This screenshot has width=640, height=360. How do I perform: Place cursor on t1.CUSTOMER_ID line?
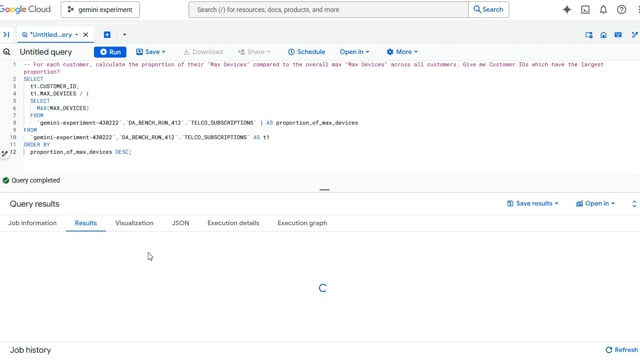tap(54, 87)
